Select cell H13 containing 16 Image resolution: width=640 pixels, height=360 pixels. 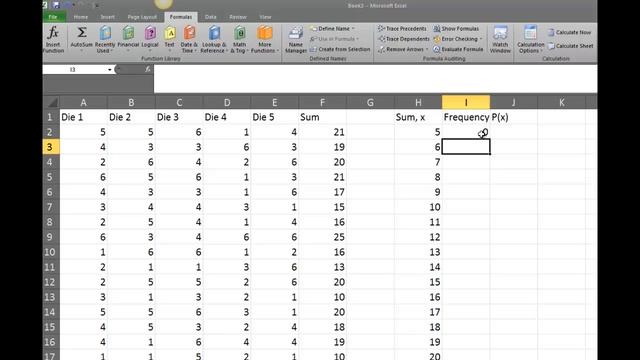point(418,297)
